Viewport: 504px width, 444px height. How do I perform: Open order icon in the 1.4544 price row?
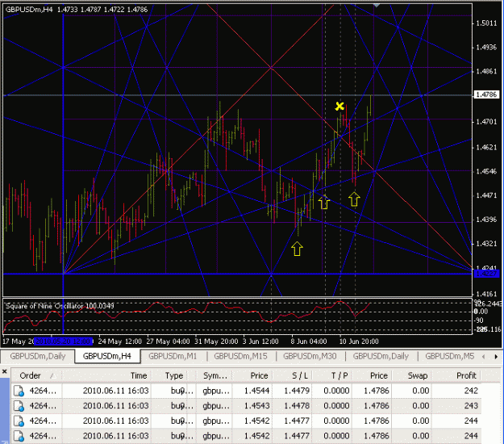(19, 391)
